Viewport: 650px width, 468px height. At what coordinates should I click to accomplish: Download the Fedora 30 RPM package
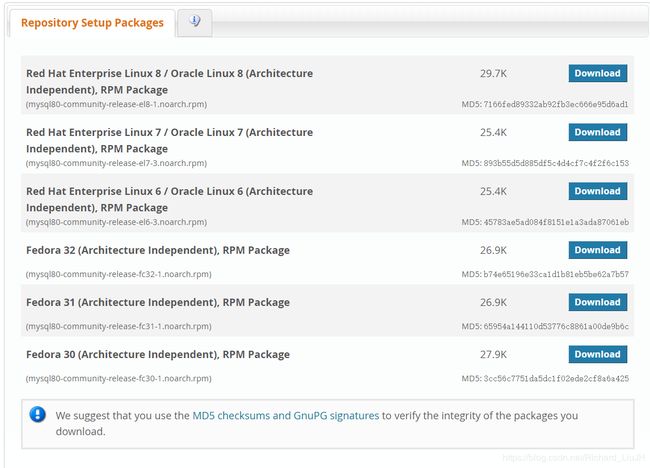point(597,354)
